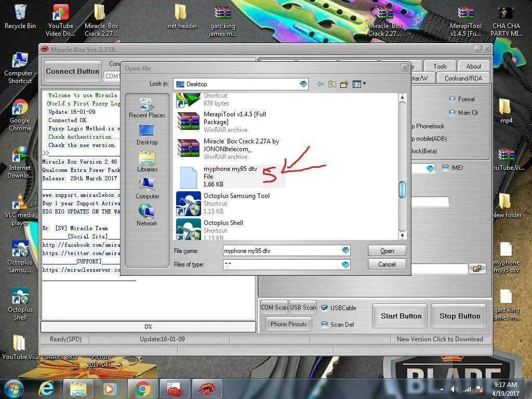Open Computer shortcut on the desktop
Screen dimensions: 532x399
20,68
